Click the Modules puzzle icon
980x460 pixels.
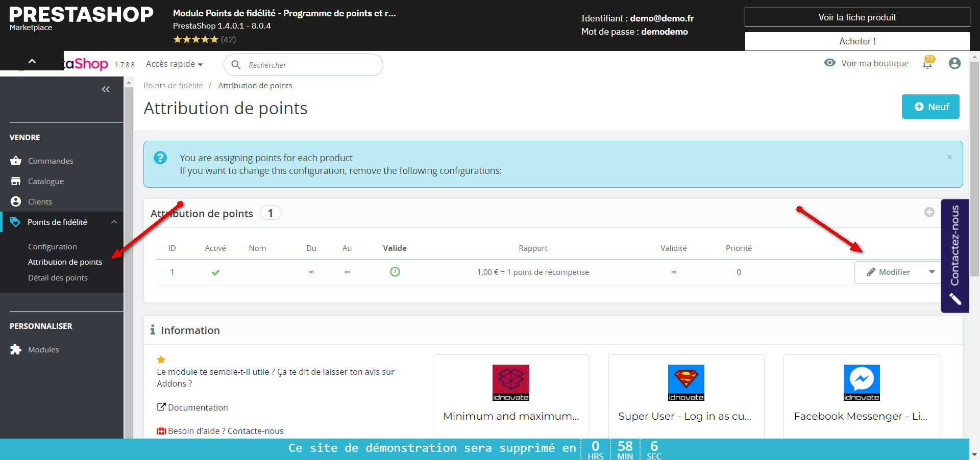click(16, 349)
